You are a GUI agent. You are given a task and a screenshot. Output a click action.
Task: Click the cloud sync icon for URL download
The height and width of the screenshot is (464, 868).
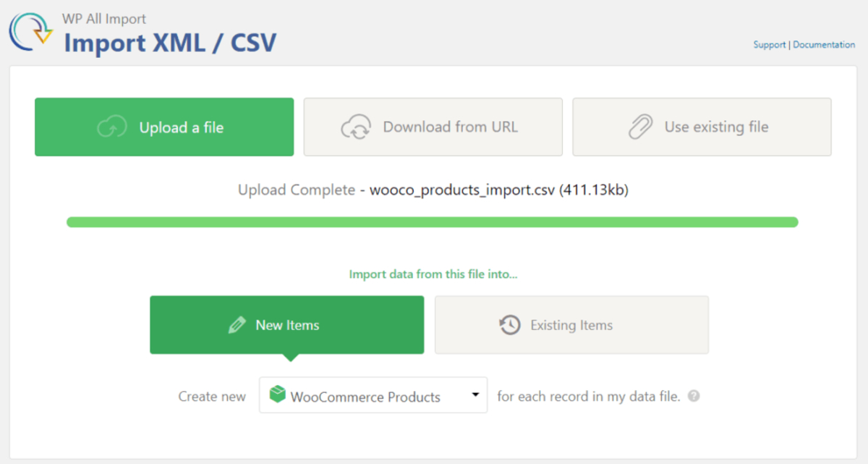click(x=356, y=127)
